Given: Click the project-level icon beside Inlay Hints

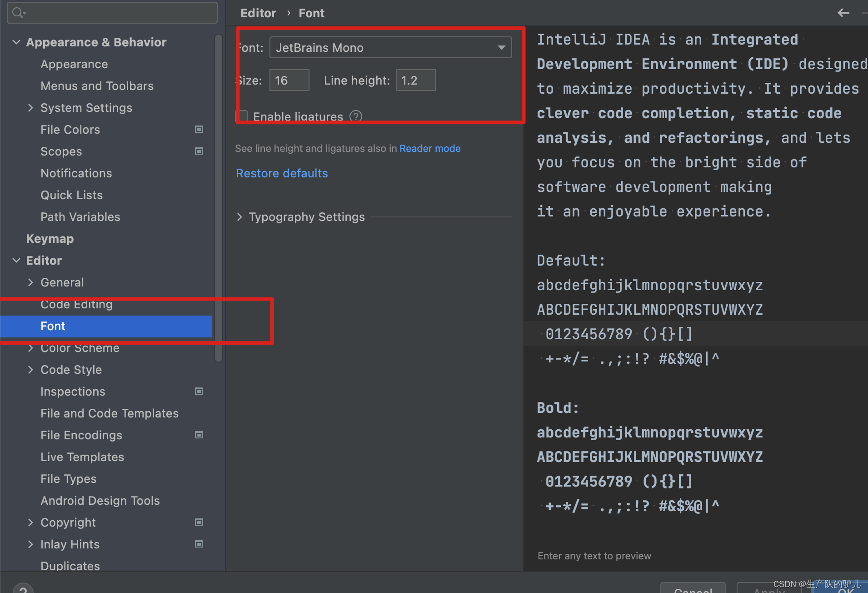Looking at the screenshot, I should pos(199,544).
